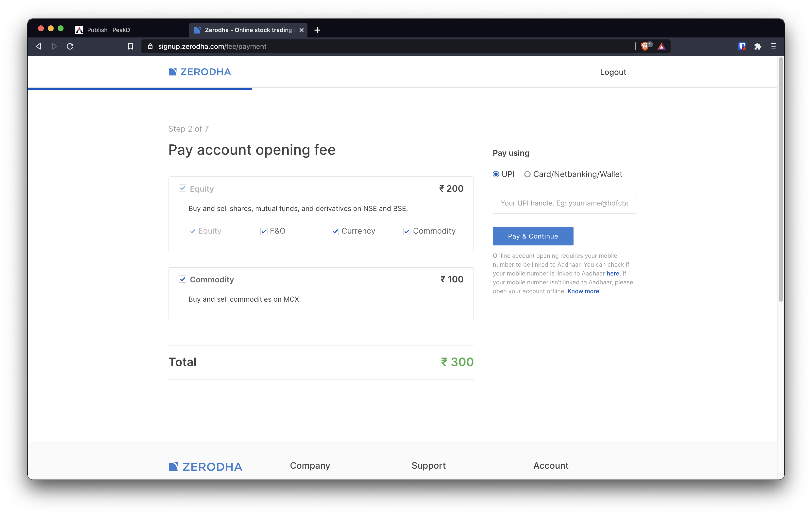
Task: Uncheck the F&O checkbox
Action: (264, 231)
